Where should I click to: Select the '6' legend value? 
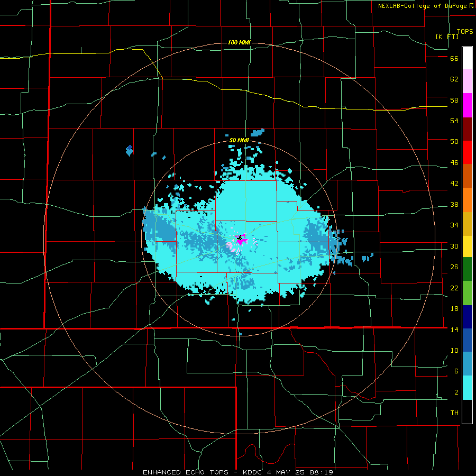point(456,371)
